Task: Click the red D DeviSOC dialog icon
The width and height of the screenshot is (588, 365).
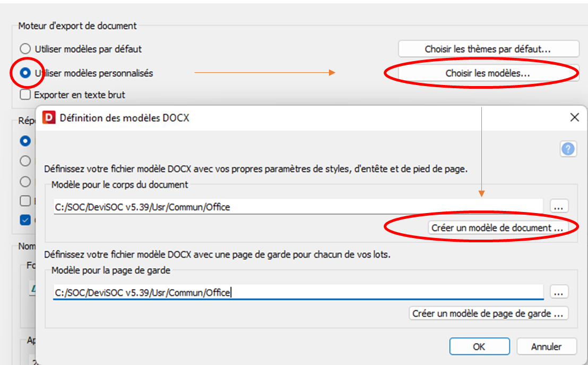Action: pyautogui.click(x=49, y=117)
